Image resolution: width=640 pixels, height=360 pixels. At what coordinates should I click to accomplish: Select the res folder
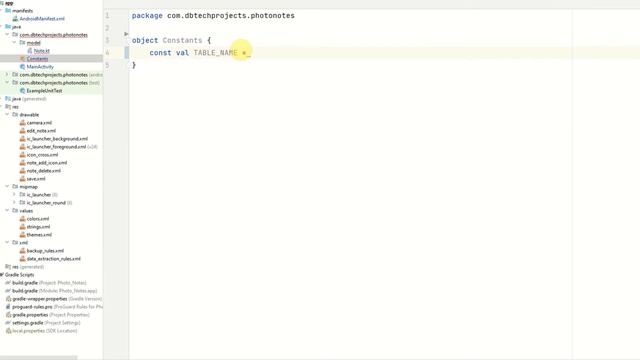coord(15,107)
